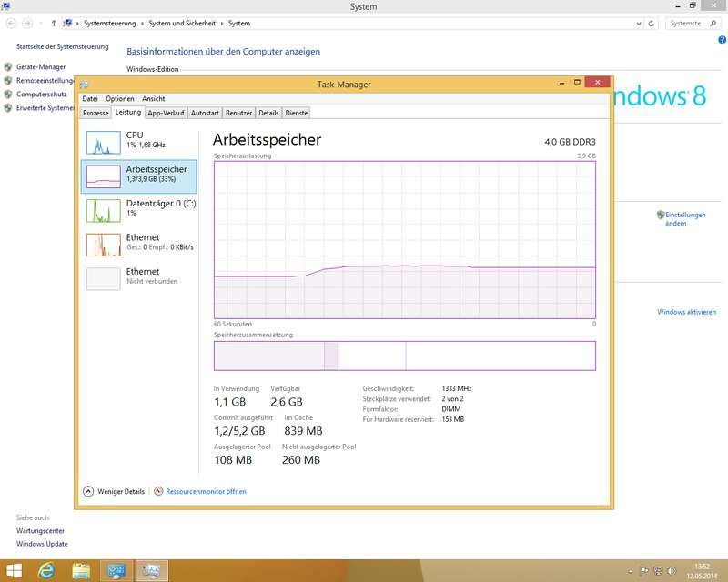Click the shield icon beside Remoteeinstellungen
This screenshot has width=728, height=582.
[x=8, y=80]
